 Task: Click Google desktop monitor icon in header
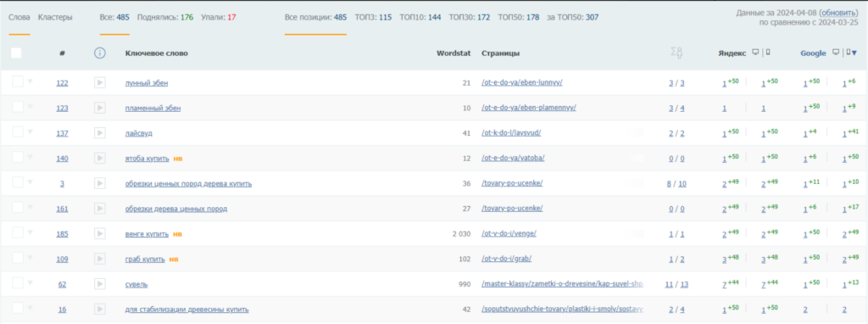click(837, 53)
